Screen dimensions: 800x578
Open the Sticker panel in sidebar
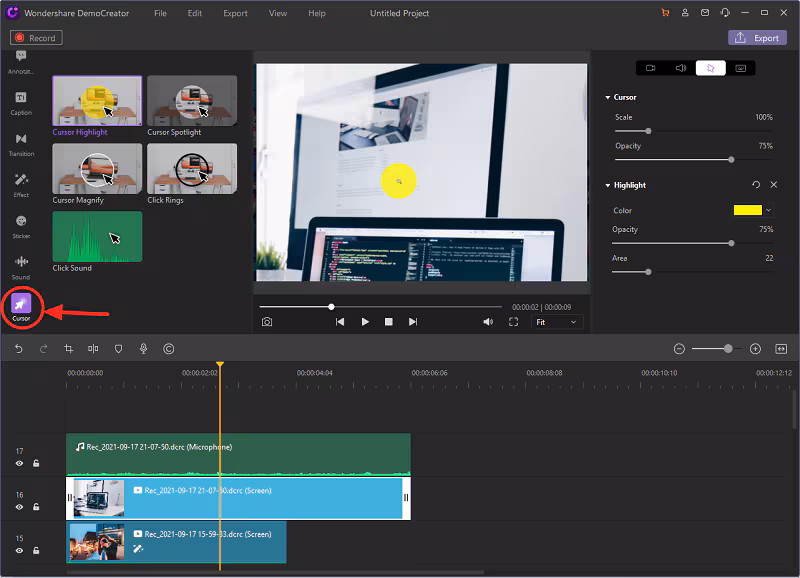(x=21, y=227)
